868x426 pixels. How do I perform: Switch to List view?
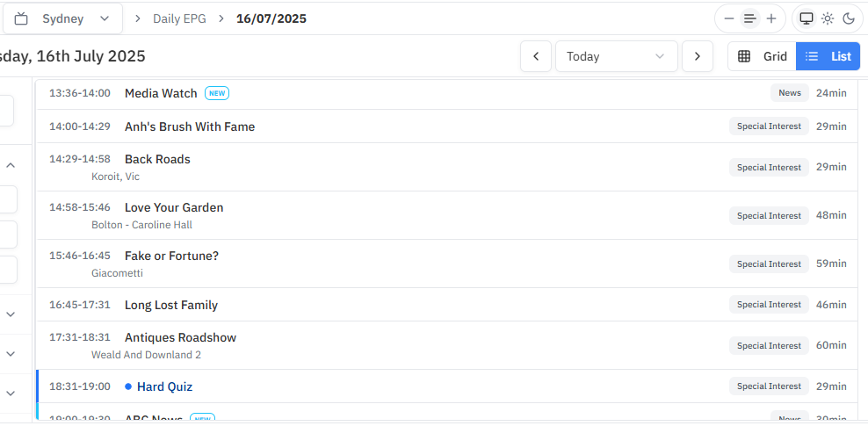828,56
